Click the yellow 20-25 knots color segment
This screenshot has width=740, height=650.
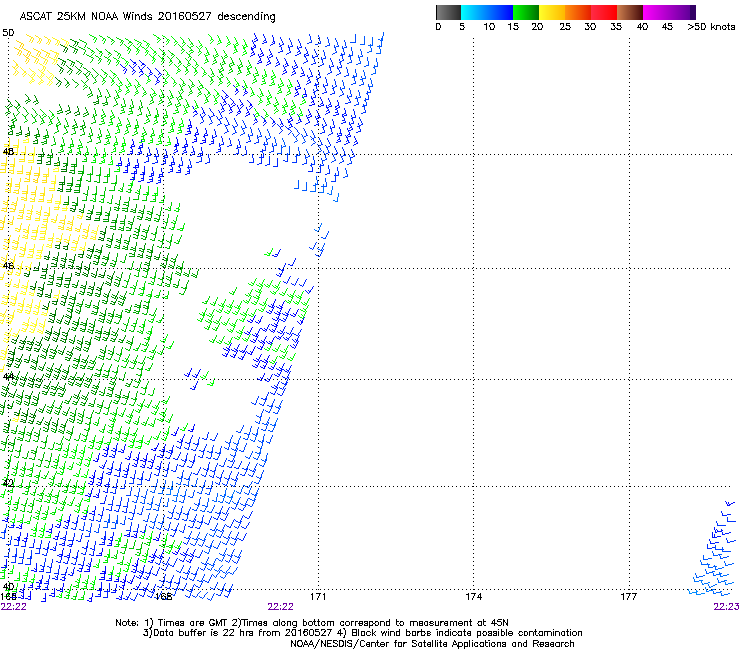point(552,12)
